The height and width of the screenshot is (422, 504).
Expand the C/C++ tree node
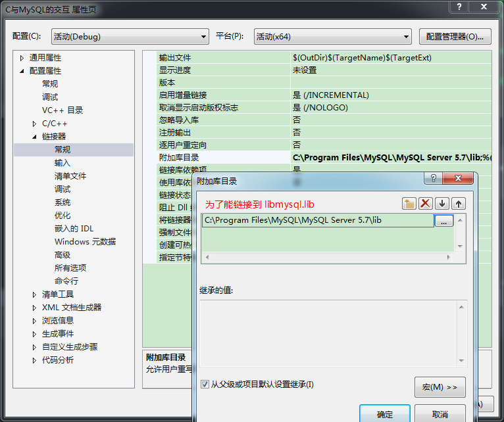35,124
